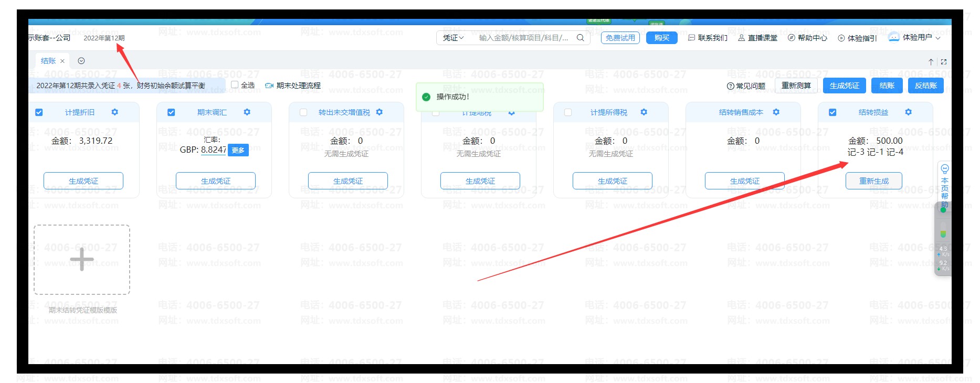
Task: Open settings gear for 期末调汇 card
Action: 247,112
